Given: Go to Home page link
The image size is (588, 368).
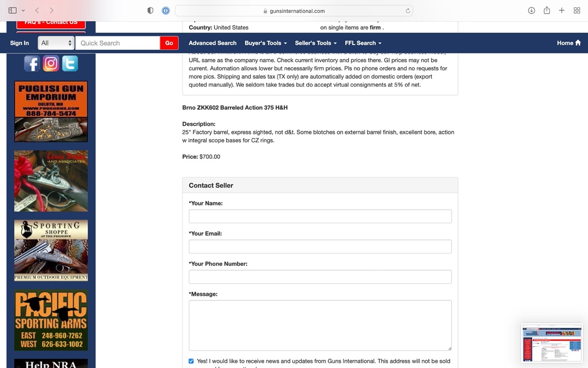Looking at the screenshot, I should click(569, 43).
